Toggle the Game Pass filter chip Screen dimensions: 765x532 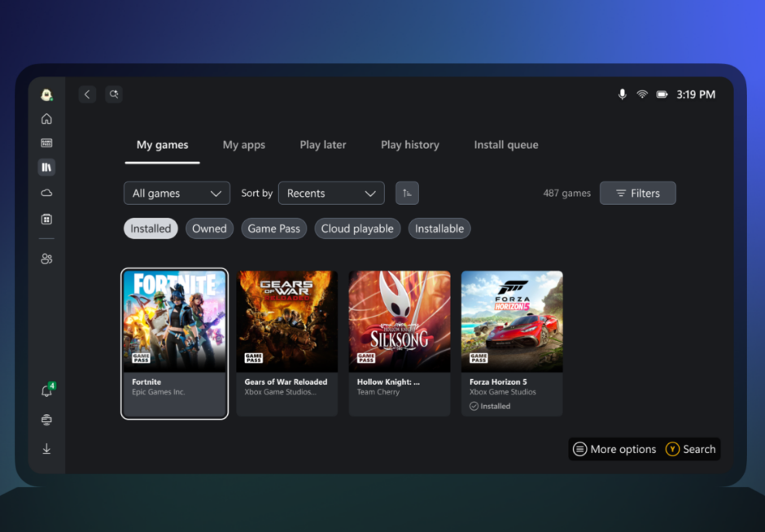coord(273,229)
